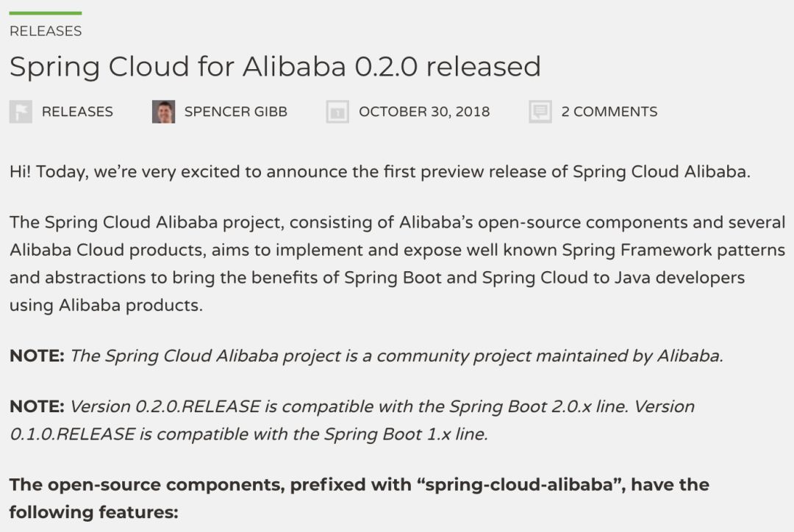The width and height of the screenshot is (794, 532).
Task: Select the RELEASES category label above the title
Action: pos(46,31)
